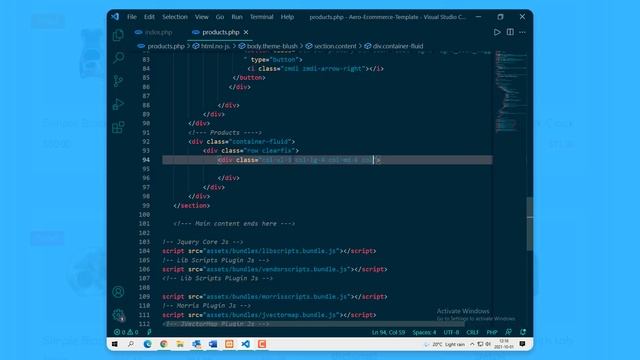This screenshot has height=360, width=640.
Task: Open the Windows Start menu
Action: coord(115,344)
